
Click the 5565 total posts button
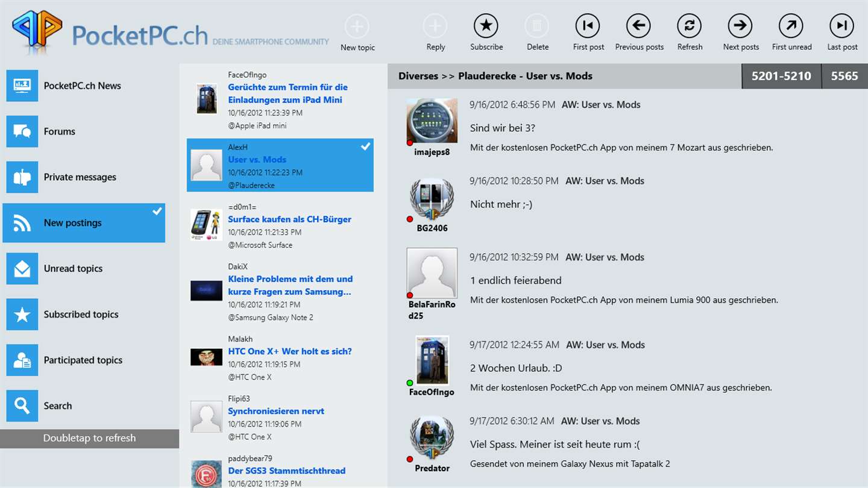click(844, 76)
